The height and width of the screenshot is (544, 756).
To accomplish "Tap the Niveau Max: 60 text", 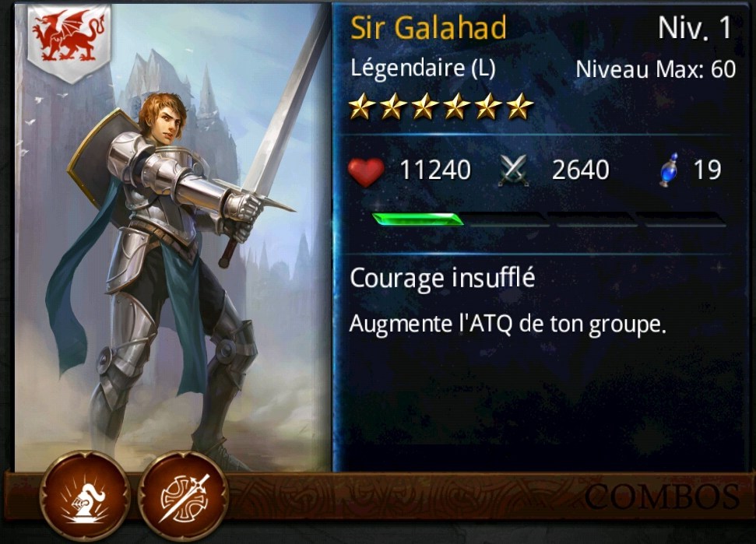I will (656, 69).
